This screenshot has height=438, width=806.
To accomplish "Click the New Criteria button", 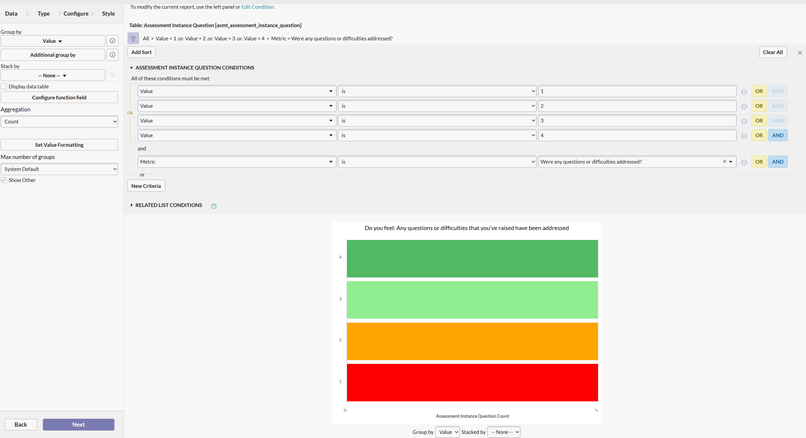I will (x=146, y=186).
